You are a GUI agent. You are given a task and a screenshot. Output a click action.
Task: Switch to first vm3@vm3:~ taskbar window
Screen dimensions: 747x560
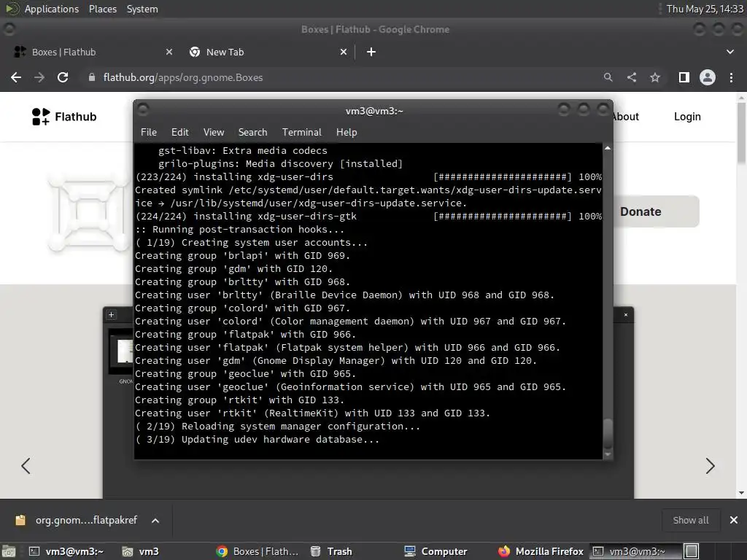(x=66, y=551)
